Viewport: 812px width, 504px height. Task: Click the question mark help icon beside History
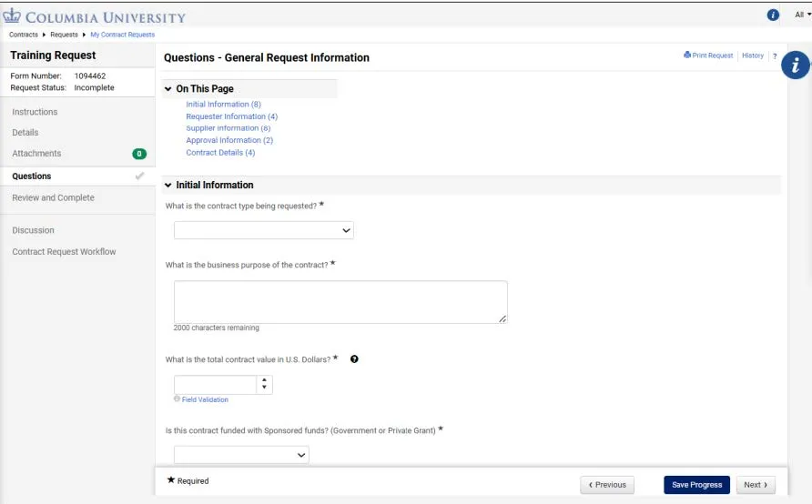click(775, 55)
